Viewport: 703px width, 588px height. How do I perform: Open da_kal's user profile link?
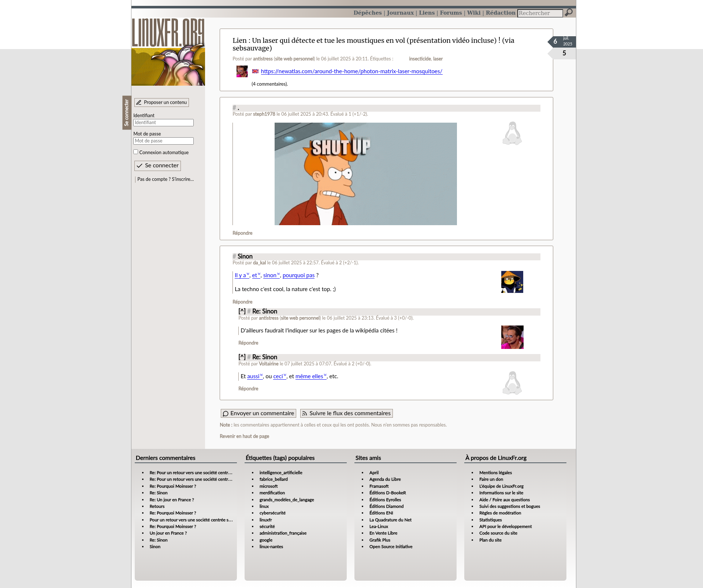click(259, 263)
